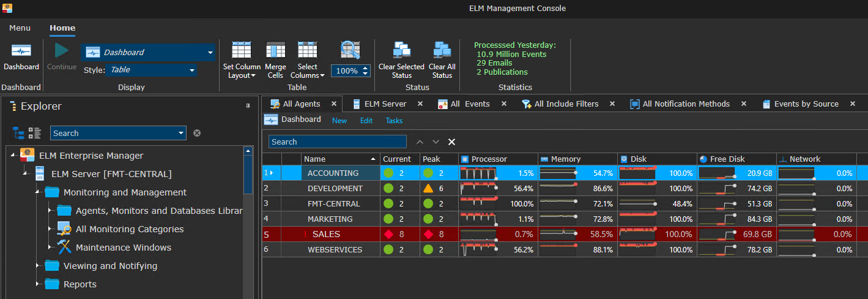Click Clear All Status icon

coord(442,51)
